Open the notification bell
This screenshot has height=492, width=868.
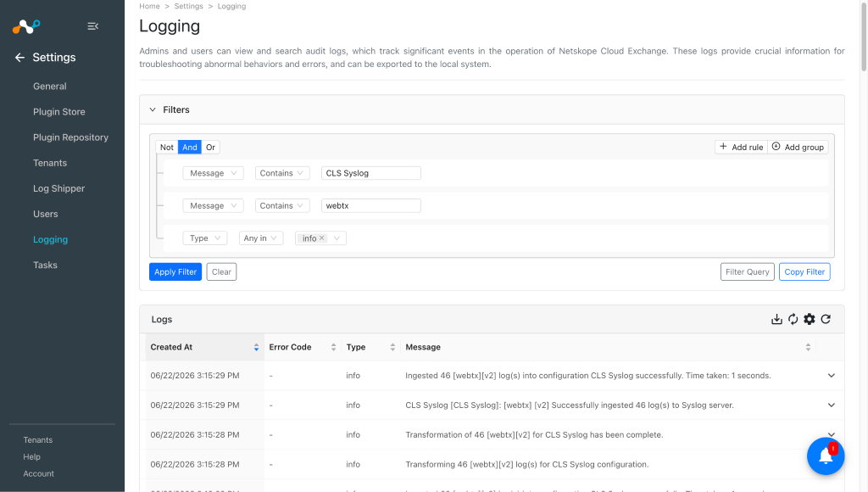826,456
